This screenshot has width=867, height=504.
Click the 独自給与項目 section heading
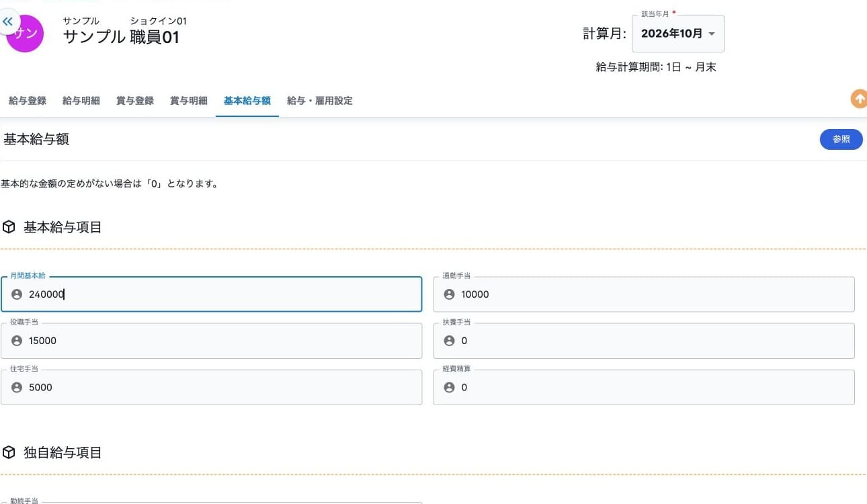click(63, 452)
